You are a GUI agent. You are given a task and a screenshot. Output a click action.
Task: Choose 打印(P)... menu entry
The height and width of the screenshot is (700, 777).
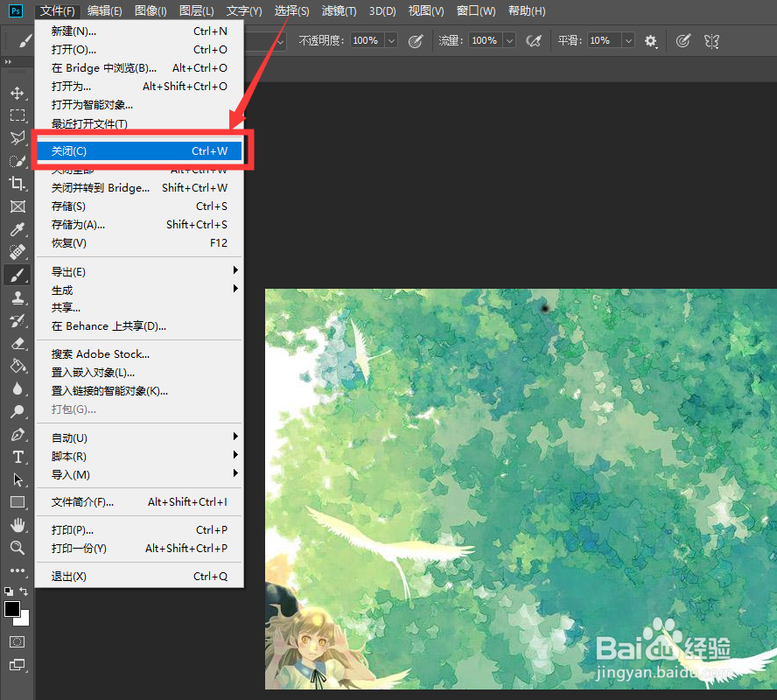[x=139, y=530]
